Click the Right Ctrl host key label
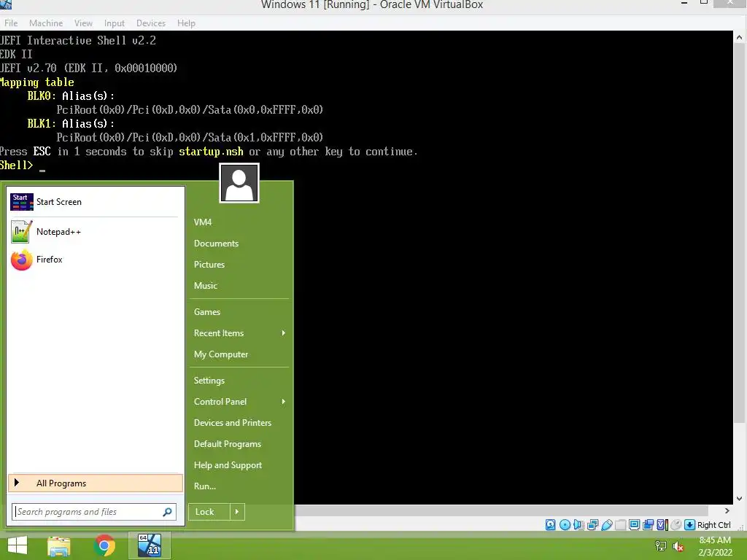 click(x=713, y=525)
